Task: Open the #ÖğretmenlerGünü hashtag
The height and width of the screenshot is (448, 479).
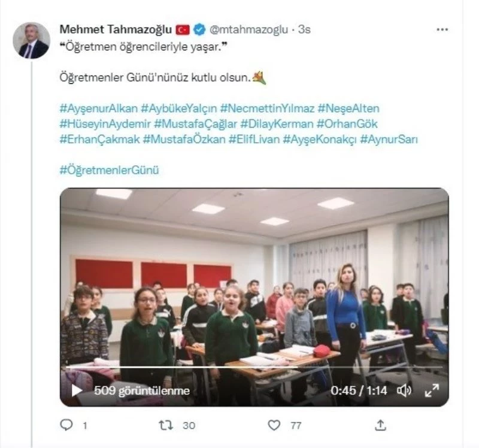Action: pyautogui.click(x=110, y=170)
